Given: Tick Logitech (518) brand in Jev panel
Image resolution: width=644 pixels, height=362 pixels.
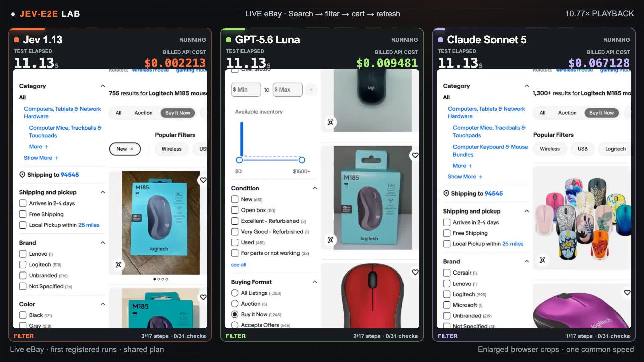Looking at the screenshot, I should tap(23, 265).
